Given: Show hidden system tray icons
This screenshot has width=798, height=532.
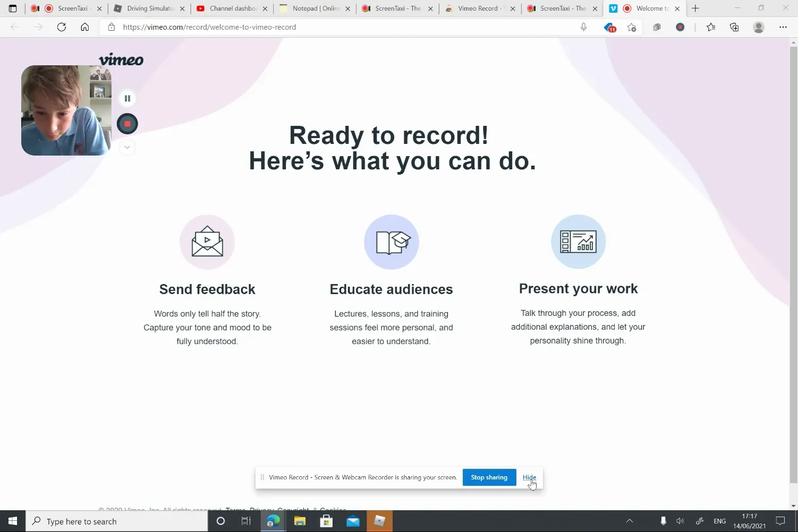Looking at the screenshot, I should point(630,521).
